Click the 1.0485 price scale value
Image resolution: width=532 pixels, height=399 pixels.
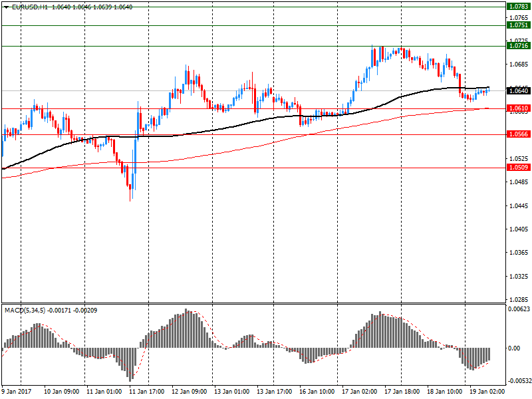519,182
